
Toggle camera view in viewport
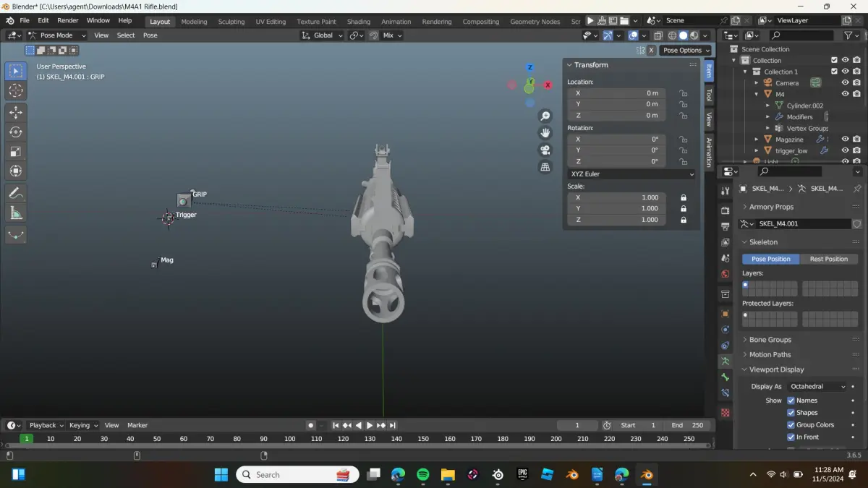tap(545, 150)
